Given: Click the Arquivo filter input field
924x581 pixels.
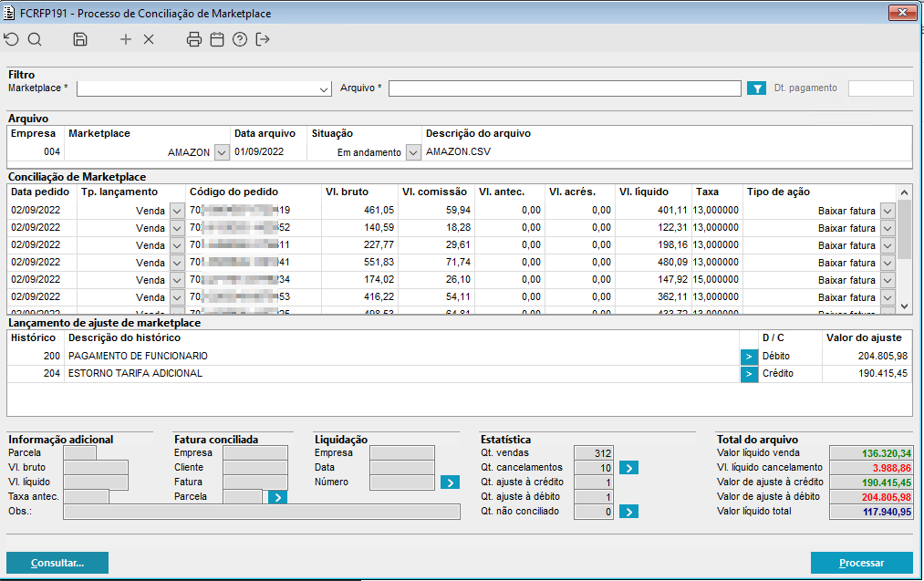Looking at the screenshot, I should (565, 88).
